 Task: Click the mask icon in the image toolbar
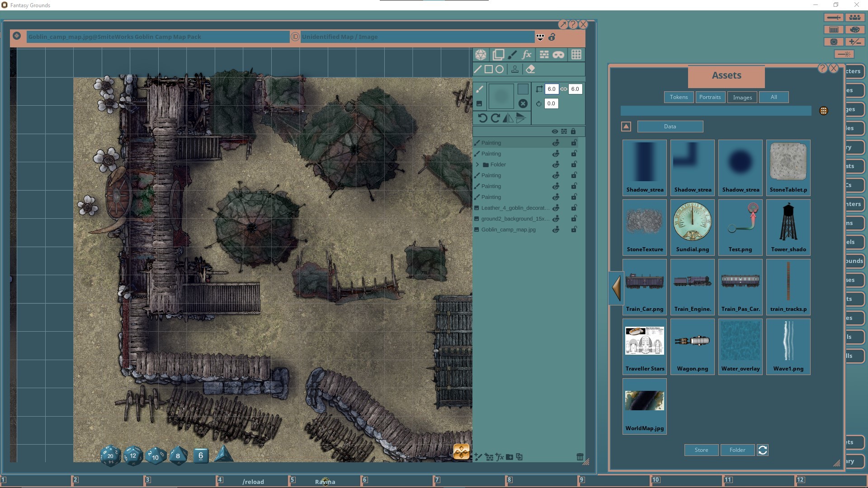tap(559, 55)
